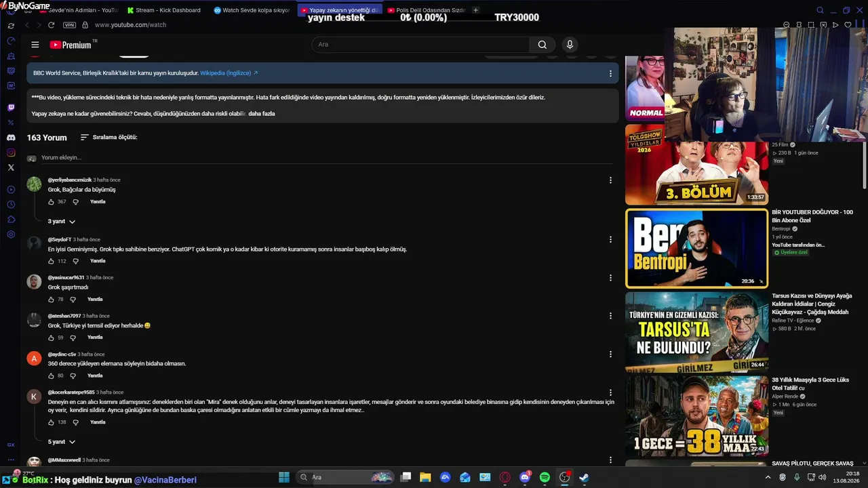The width and height of the screenshot is (868, 488).
Task: Switch to 'Watch Sevde kolpa sıkıyor' tab
Action: coord(252,10)
